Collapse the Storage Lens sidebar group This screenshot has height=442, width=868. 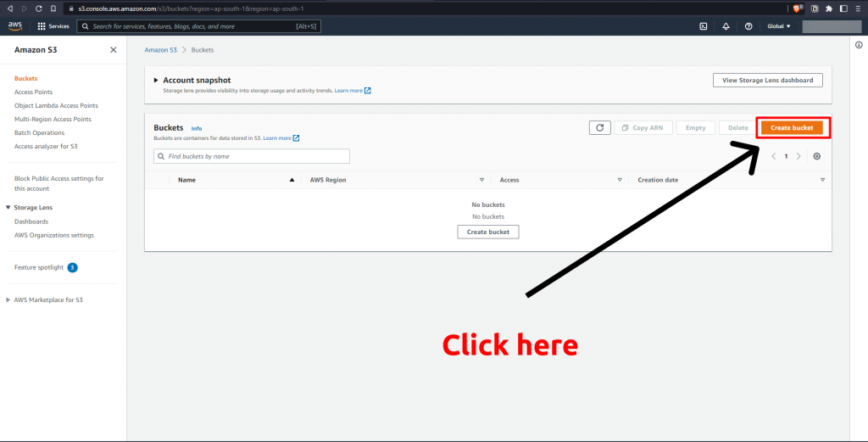point(8,208)
